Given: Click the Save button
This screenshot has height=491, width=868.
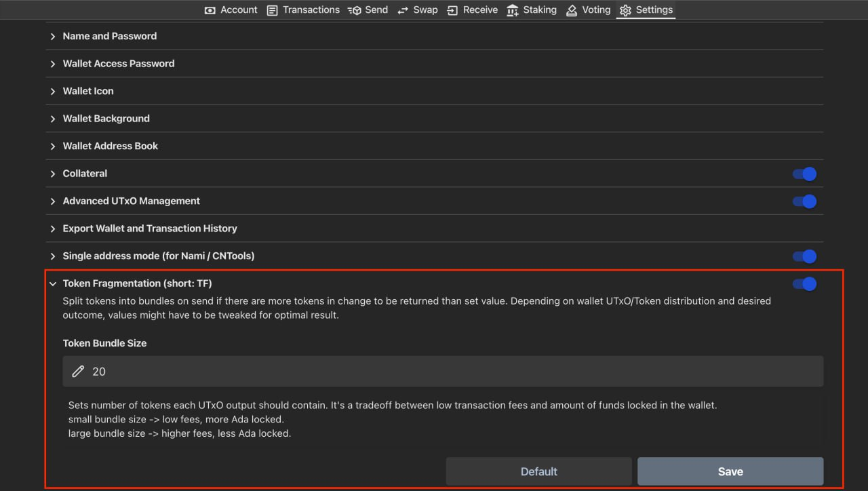Looking at the screenshot, I should pos(730,471).
